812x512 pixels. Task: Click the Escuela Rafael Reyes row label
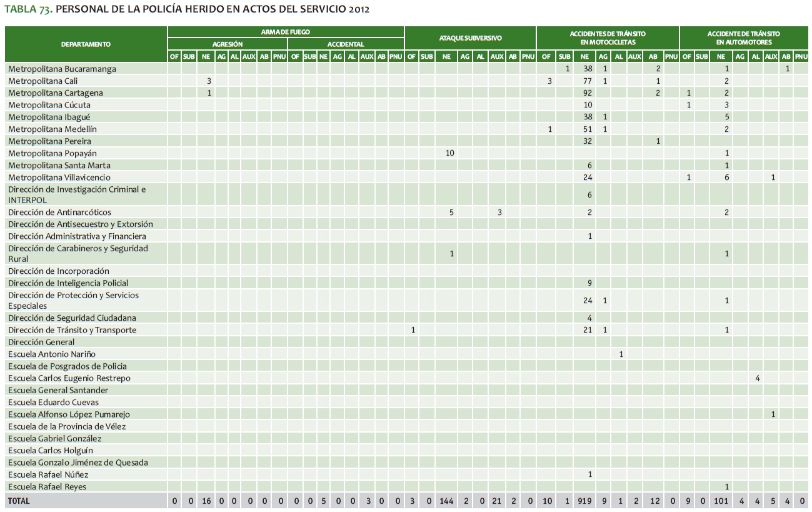pos(48,487)
